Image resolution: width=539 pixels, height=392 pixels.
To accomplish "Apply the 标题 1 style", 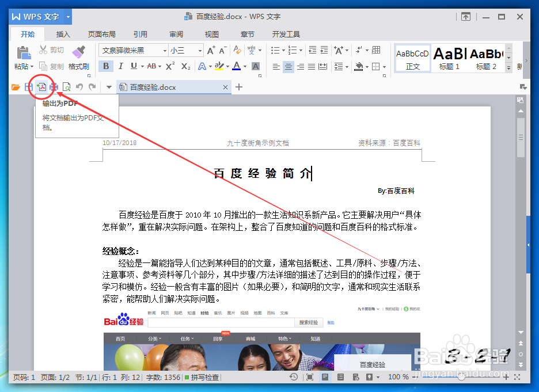I will pos(449,58).
